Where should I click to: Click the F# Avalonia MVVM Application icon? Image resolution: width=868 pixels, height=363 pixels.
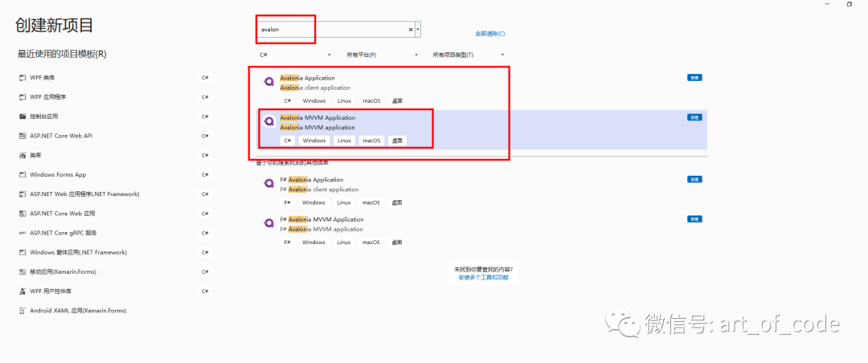tap(269, 223)
